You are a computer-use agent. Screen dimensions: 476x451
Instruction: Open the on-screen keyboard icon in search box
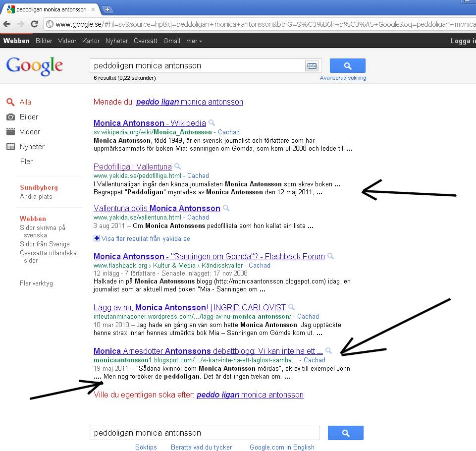[312, 65]
